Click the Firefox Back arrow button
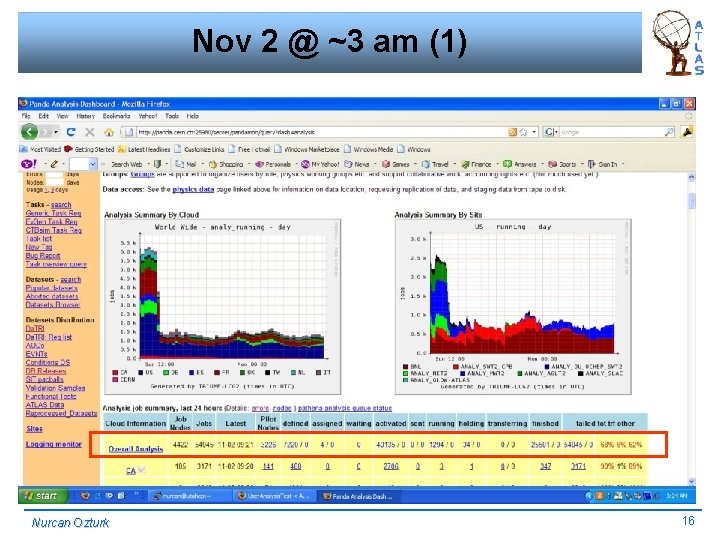The height and width of the screenshot is (540, 720). pos(29,132)
